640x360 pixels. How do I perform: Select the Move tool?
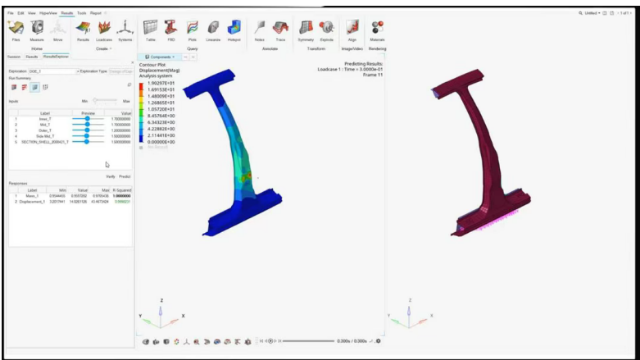58,31
